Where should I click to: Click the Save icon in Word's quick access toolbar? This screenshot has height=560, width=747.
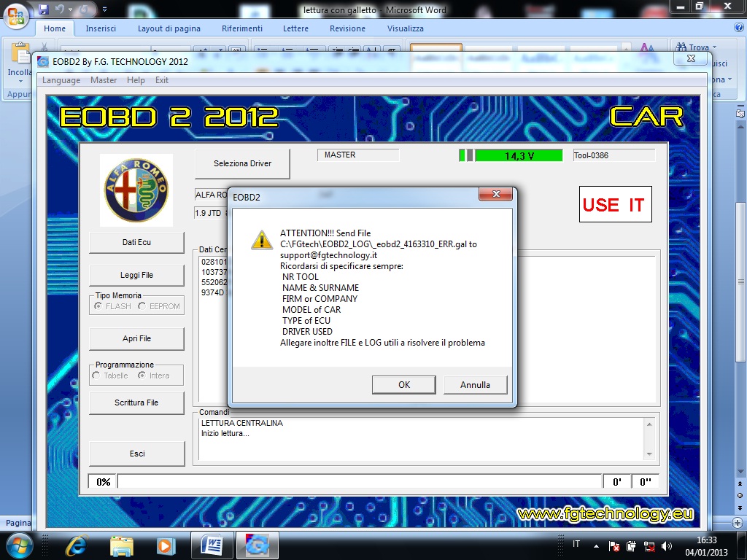(43, 9)
